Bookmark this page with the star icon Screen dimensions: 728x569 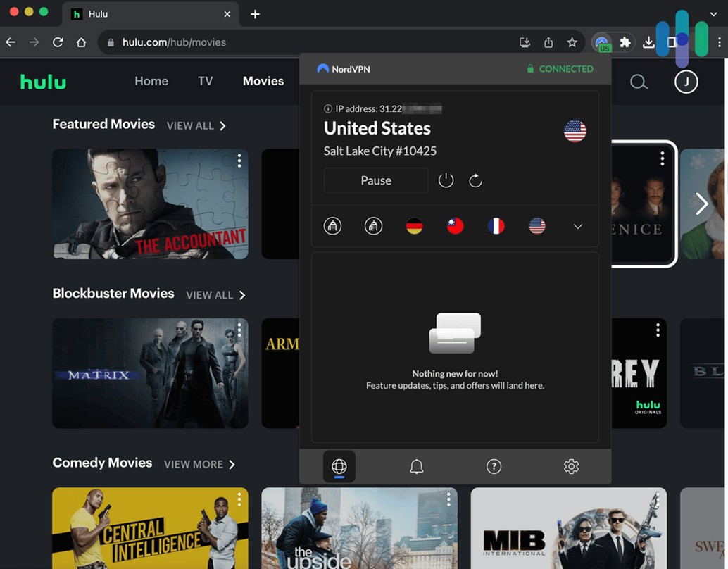[572, 43]
